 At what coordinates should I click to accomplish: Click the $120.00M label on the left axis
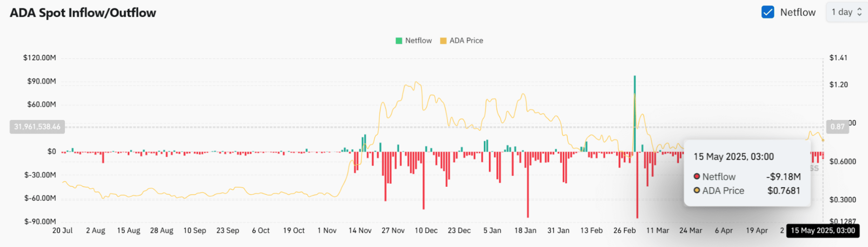coord(40,58)
